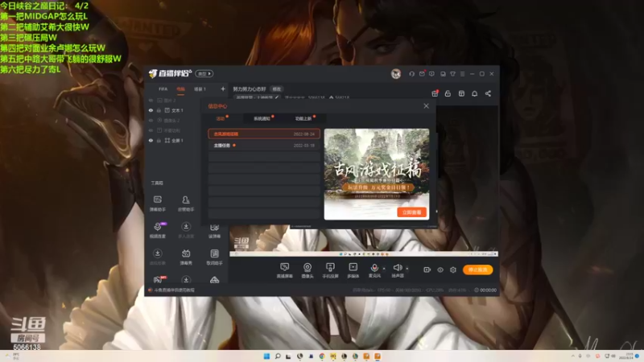Open the 歌词助手 tool
The image size is (644, 362).
tap(214, 257)
